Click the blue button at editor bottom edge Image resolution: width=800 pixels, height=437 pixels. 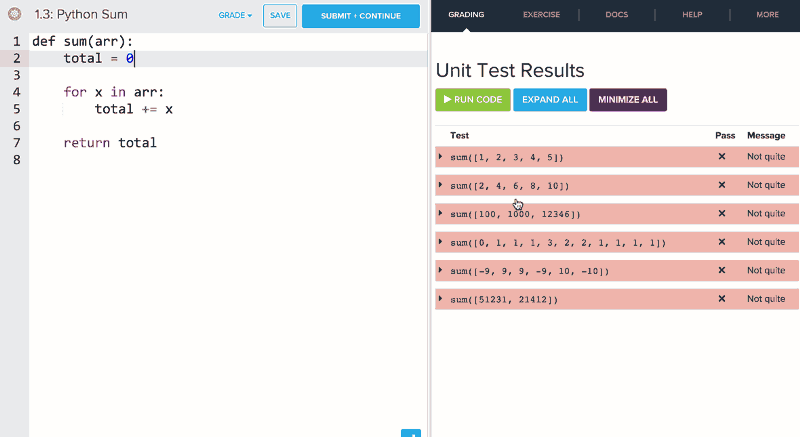411,433
